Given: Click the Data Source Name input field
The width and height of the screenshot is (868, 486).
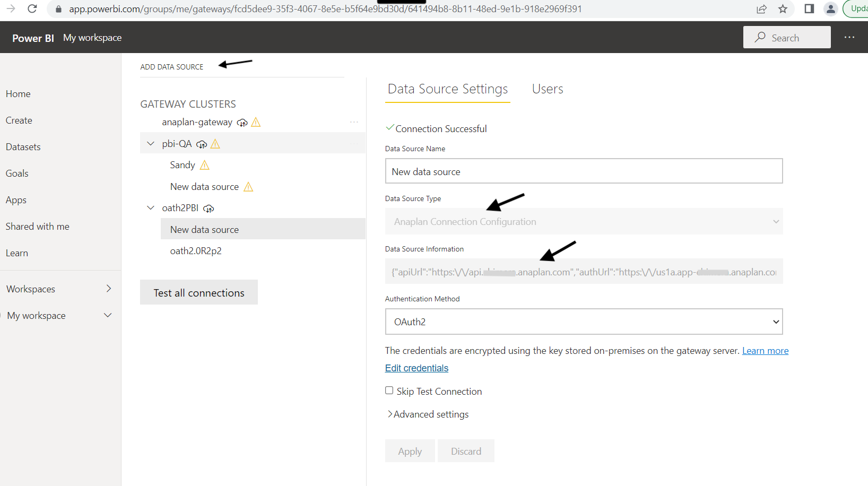Looking at the screenshot, I should click(x=584, y=171).
